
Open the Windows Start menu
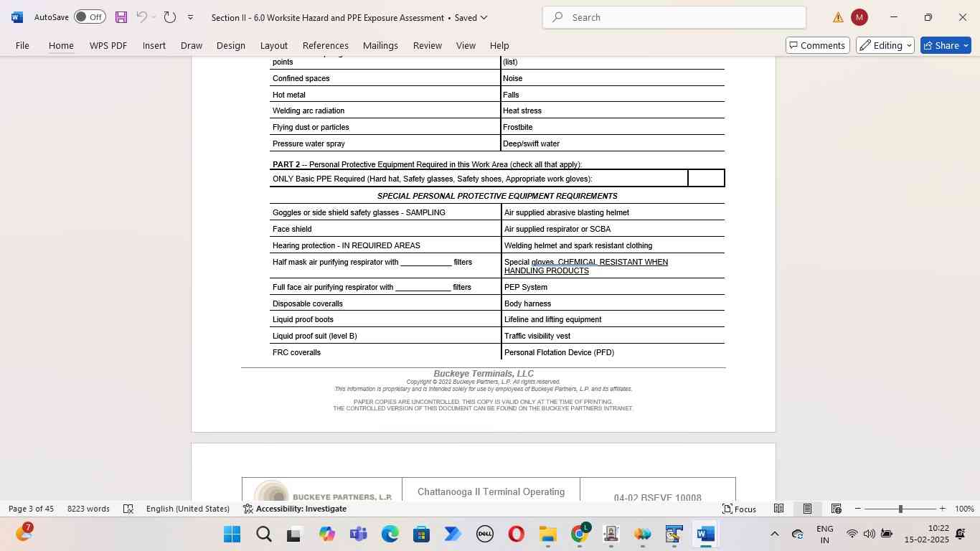232,534
